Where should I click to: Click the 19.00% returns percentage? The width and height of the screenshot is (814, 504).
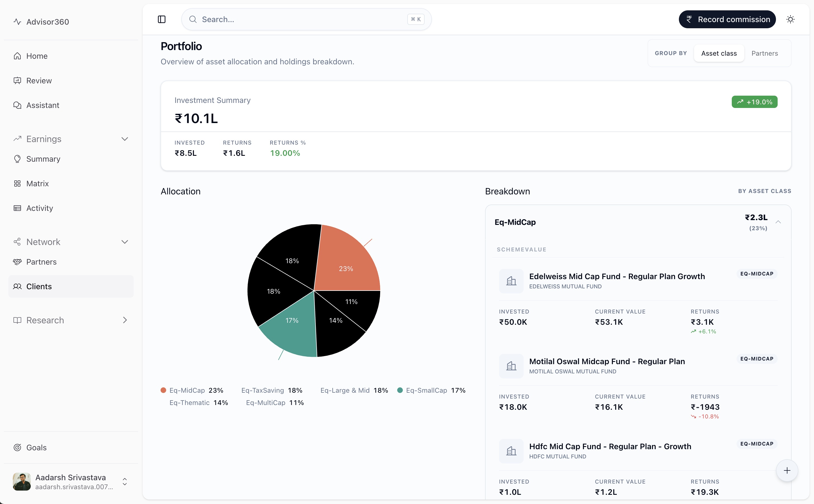(x=285, y=153)
